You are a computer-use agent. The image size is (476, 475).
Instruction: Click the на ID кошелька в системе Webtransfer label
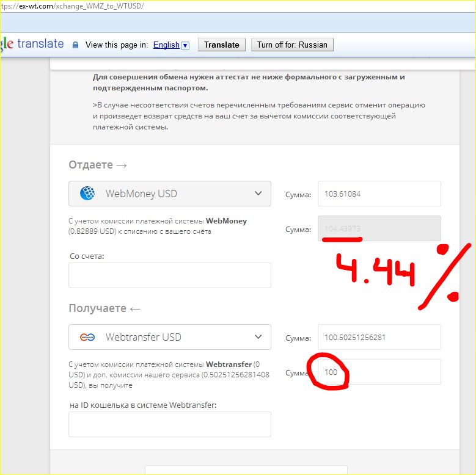[143, 405]
